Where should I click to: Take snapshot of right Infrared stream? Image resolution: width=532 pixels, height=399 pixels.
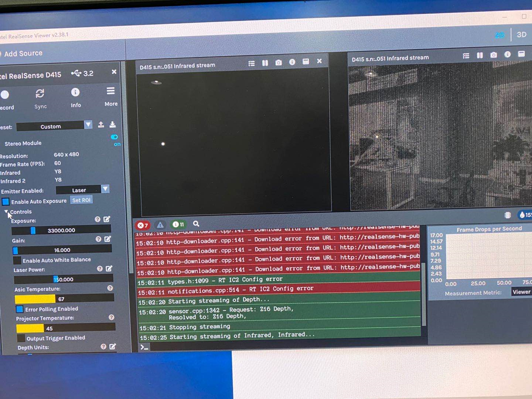pyautogui.click(x=494, y=55)
